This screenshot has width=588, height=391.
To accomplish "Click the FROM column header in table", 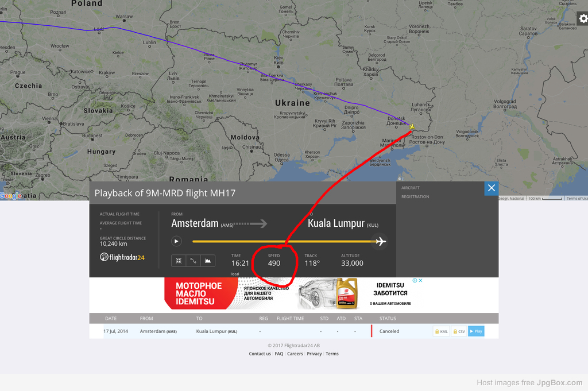I will (146, 318).
